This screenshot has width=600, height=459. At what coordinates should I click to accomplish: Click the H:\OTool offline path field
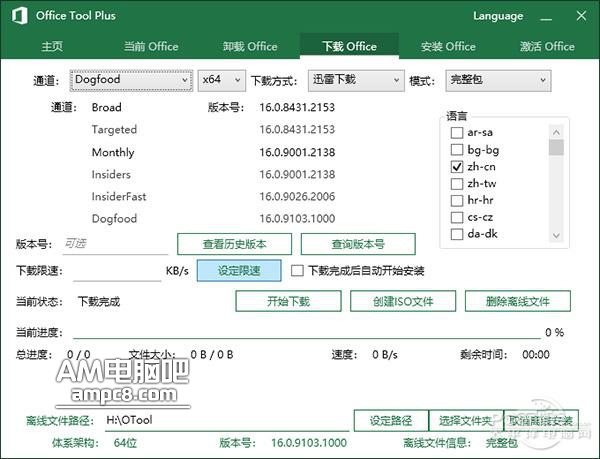tap(227, 420)
